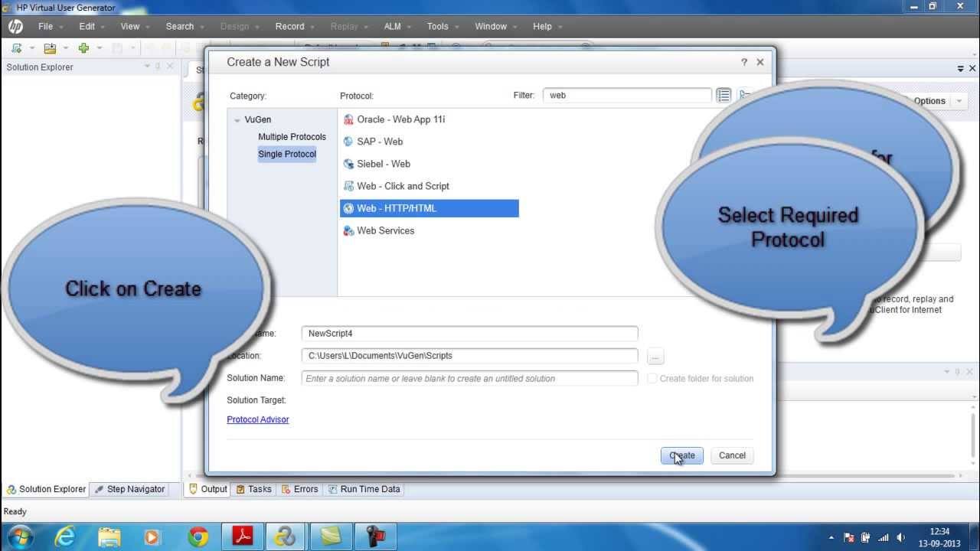Toggle Create folder for solution checkbox
Image resolution: width=980 pixels, height=551 pixels.
click(x=652, y=378)
